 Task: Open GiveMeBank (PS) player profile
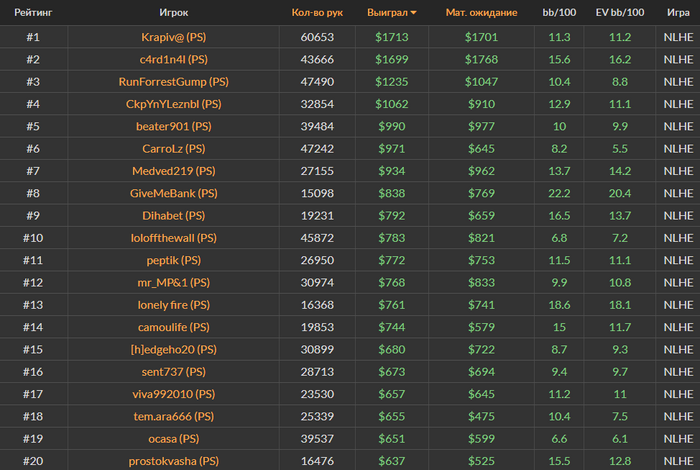point(174,193)
